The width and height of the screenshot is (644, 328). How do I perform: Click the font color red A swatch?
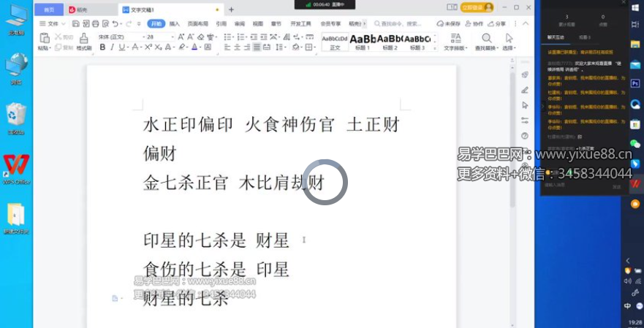pos(194,47)
